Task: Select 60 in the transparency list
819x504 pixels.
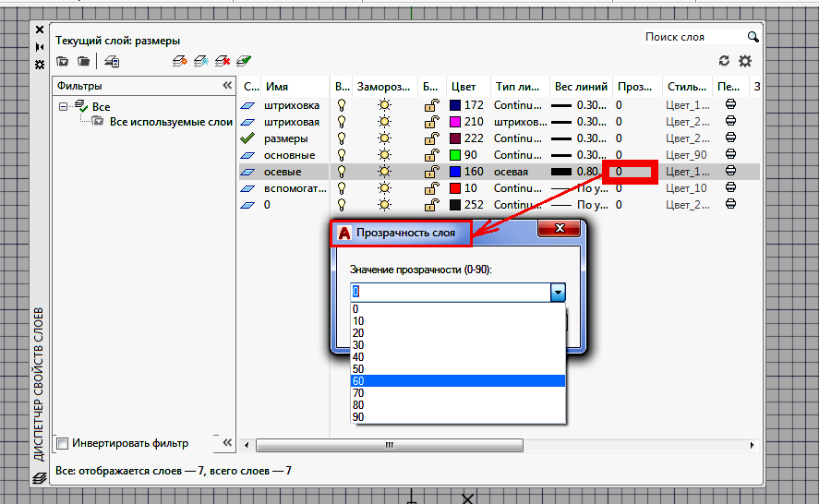Action: pyautogui.click(x=457, y=380)
